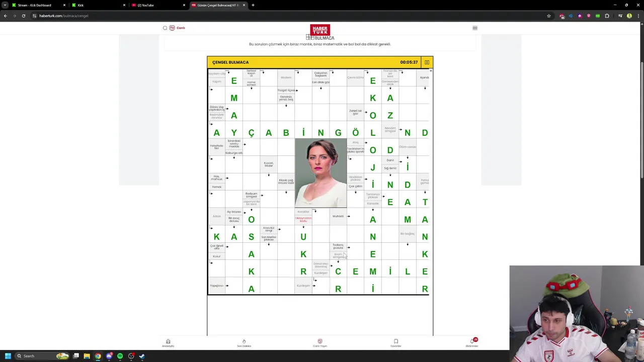The image size is (644, 362).
Task: Reload the current page
Action: point(23,16)
